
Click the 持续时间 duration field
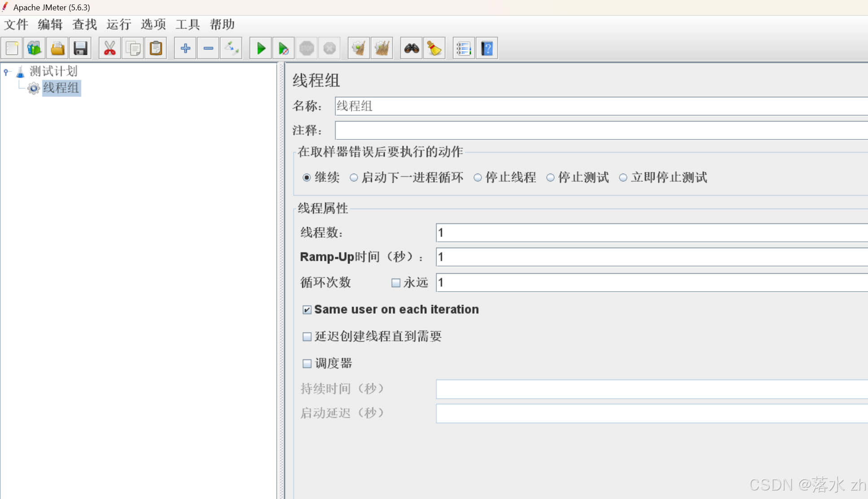tap(652, 389)
